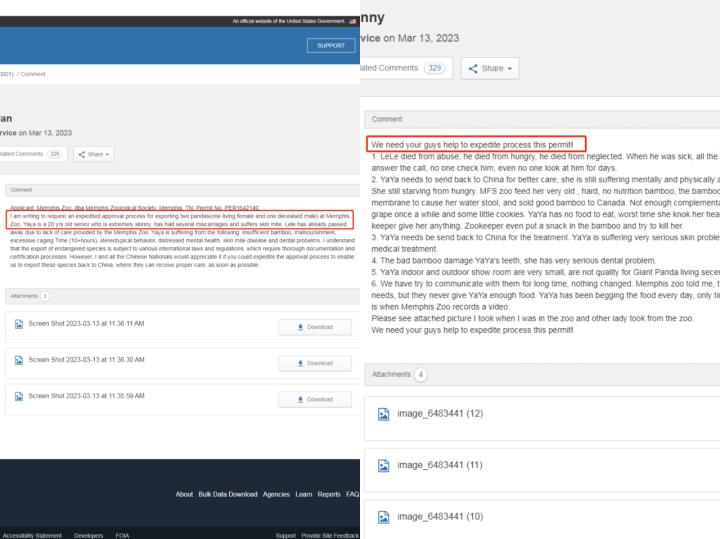Click the US flag icon in top banner
This screenshot has height=539, width=720.
coord(351,21)
